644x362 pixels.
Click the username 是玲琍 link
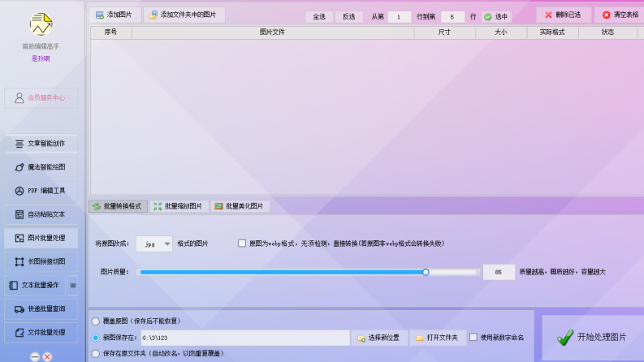pyautogui.click(x=41, y=58)
